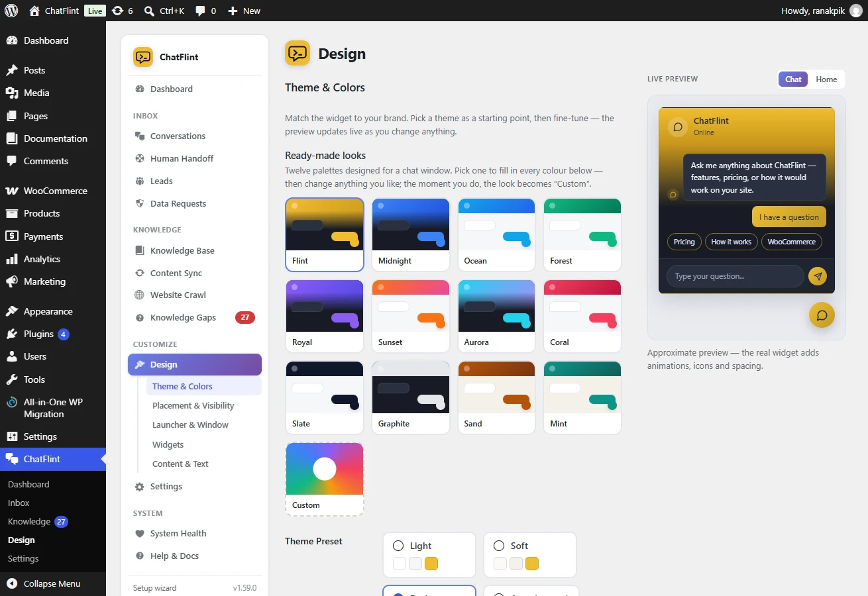Screen dimensions: 868x596
Task: Click the System Health heart icon
Action: (140, 533)
